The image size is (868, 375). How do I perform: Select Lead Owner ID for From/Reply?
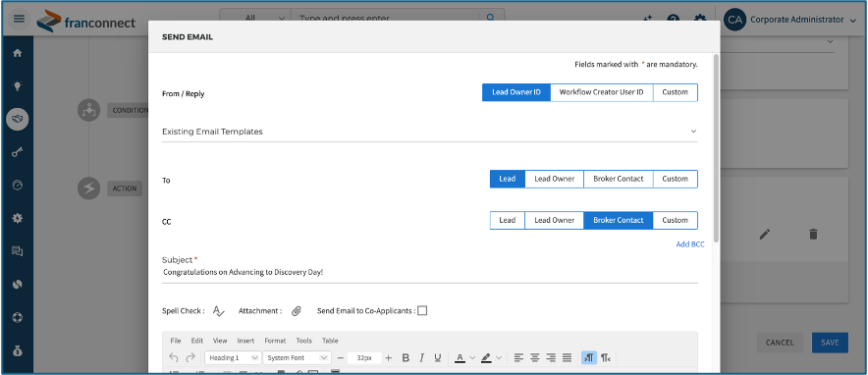(x=516, y=92)
